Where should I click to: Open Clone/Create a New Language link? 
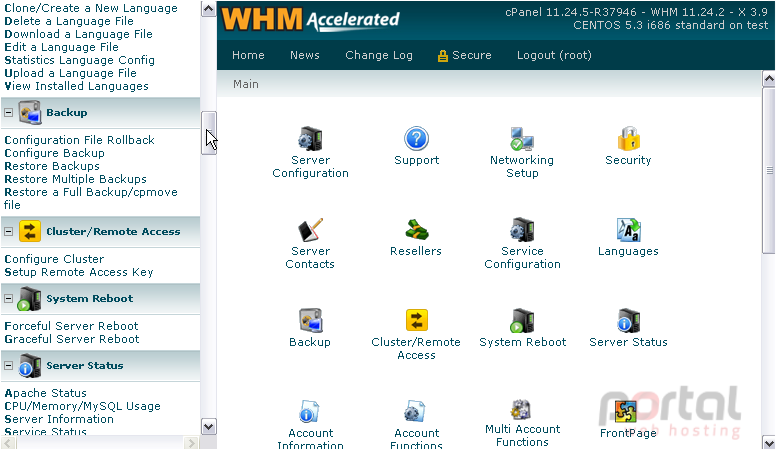click(91, 8)
